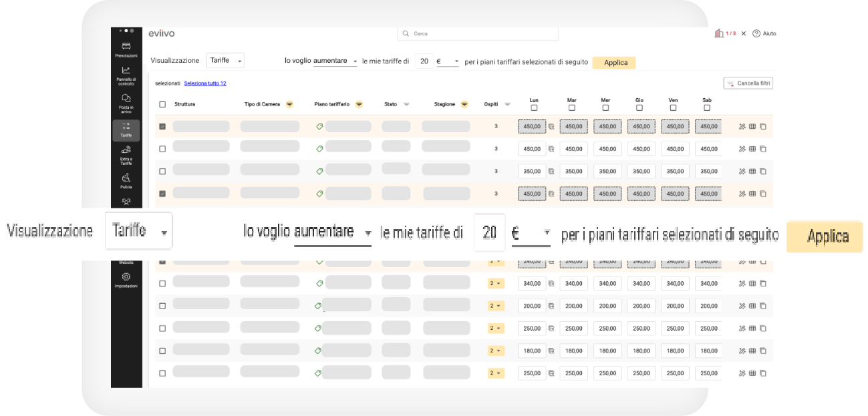The image size is (868, 416).
Task: Open Pannello di controllo dashboard icon
Action: click(x=126, y=74)
